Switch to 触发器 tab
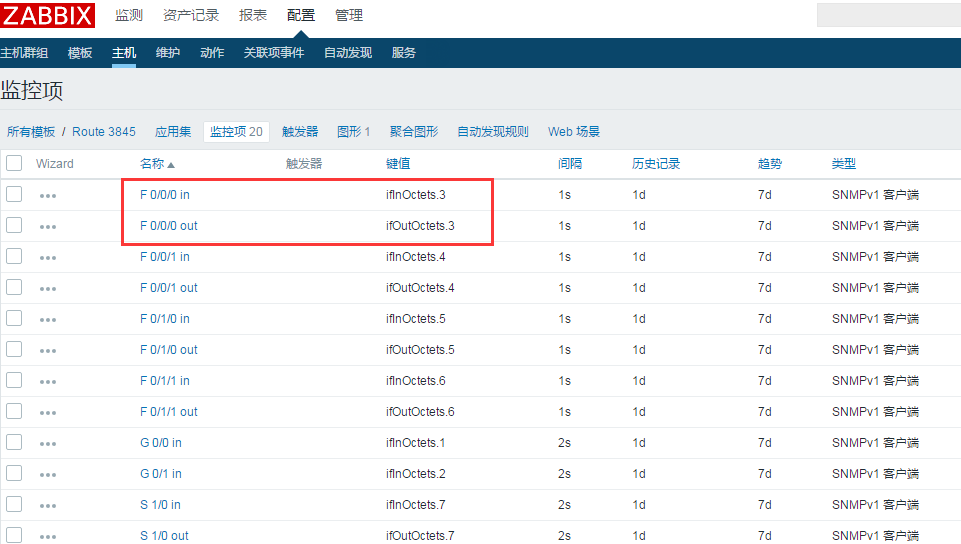The image size is (961, 544). [300, 132]
